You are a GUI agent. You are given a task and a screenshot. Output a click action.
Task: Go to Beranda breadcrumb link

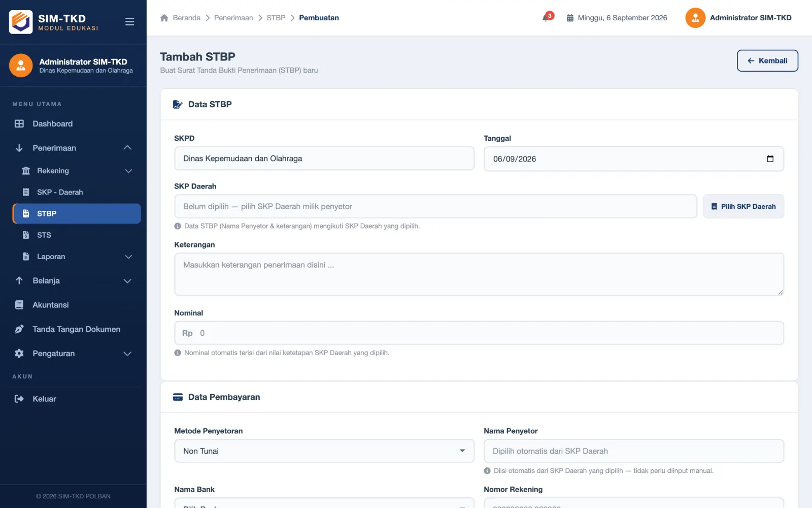[x=187, y=18]
